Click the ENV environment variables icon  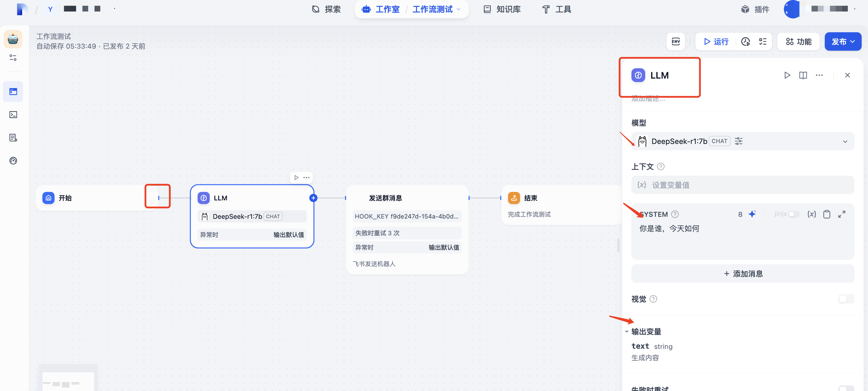(675, 41)
